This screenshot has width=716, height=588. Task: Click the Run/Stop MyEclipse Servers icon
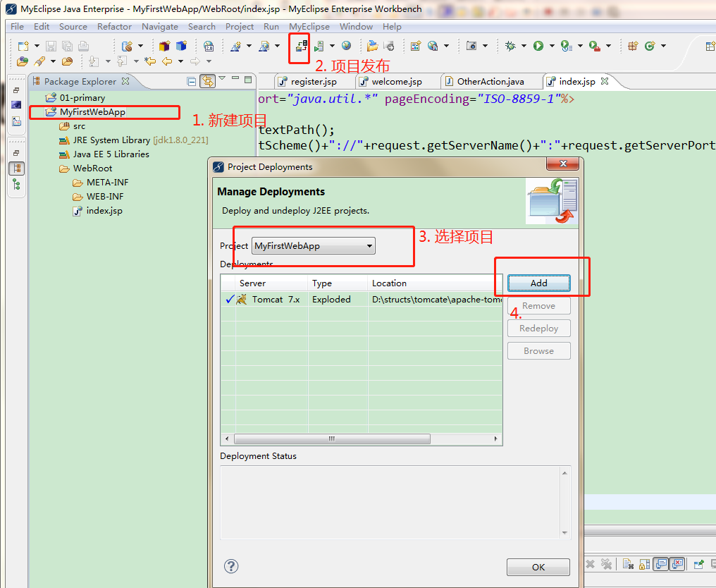pos(320,46)
